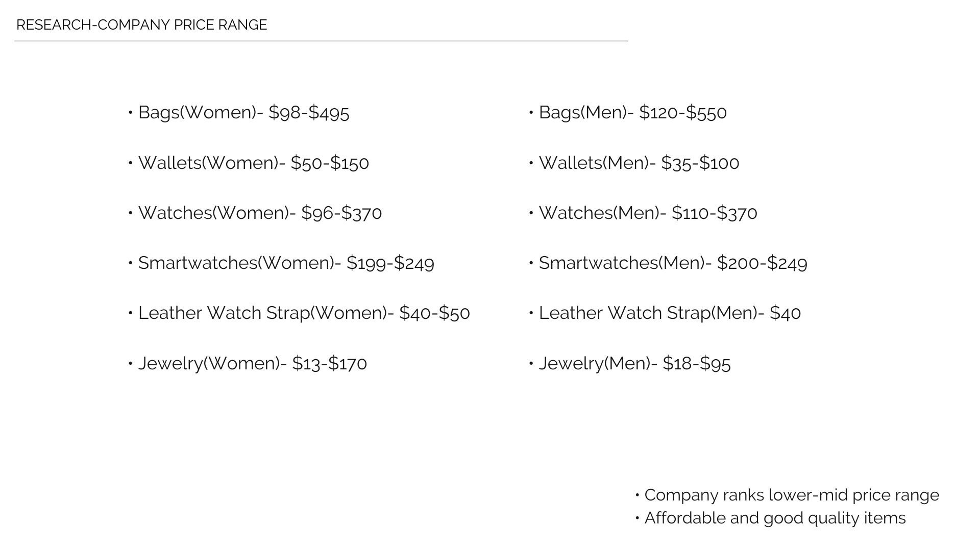Click bullet point before Bags(Women)

pyautogui.click(x=131, y=112)
